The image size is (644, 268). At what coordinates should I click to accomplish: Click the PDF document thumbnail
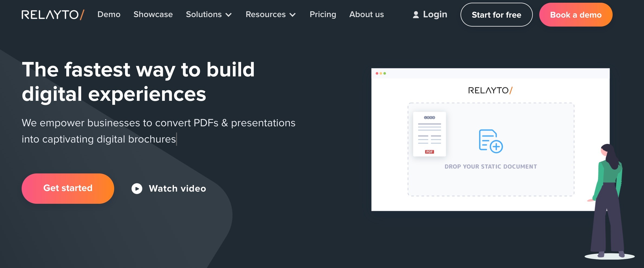pyautogui.click(x=429, y=134)
